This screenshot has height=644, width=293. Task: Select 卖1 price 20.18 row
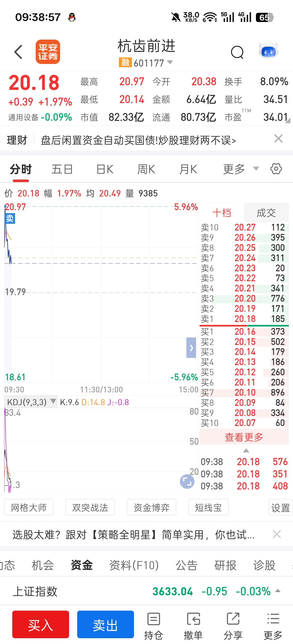point(244,319)
